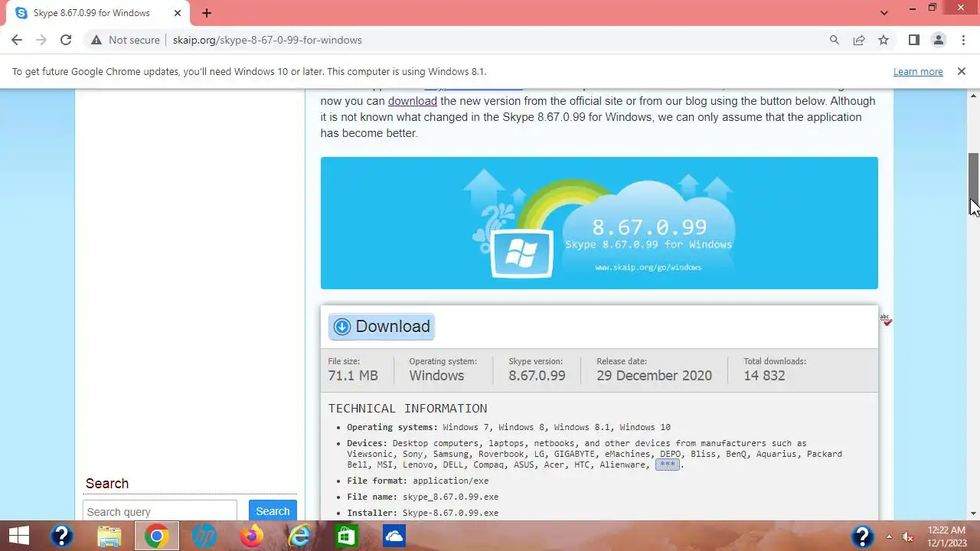Viewport: 980px width, 551px height.
Task: Click the Skype 8.67.0.99 banner image
Action: (x=599, y=223)
